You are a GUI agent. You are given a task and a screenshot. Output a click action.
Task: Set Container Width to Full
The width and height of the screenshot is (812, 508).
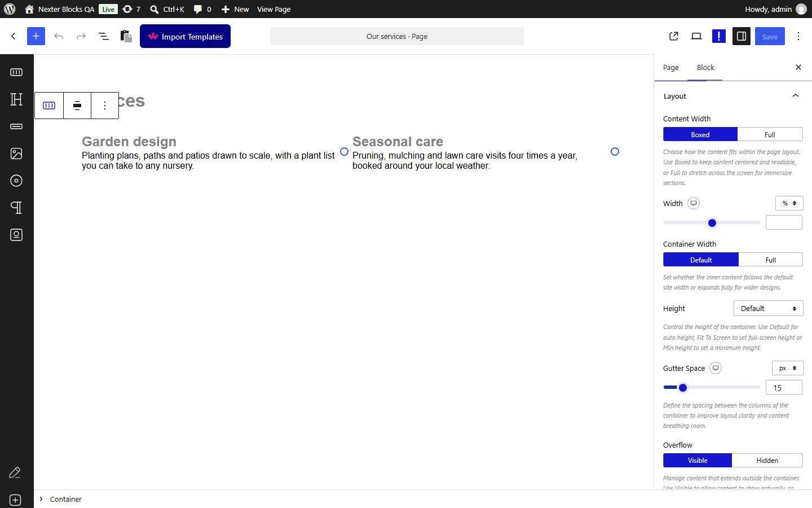point(770,260)
